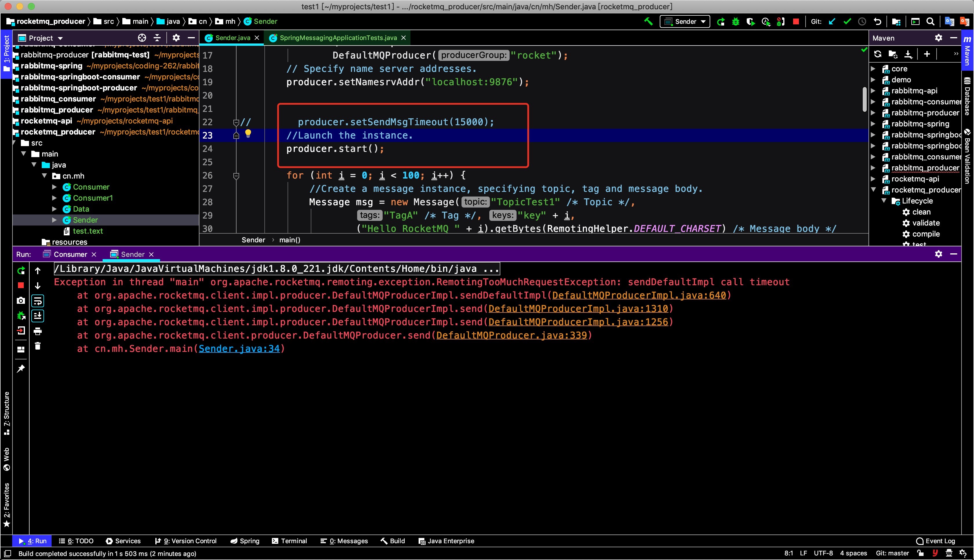Dump threads camera icon
The image size is (974, 560).
[x=21, y=300]
